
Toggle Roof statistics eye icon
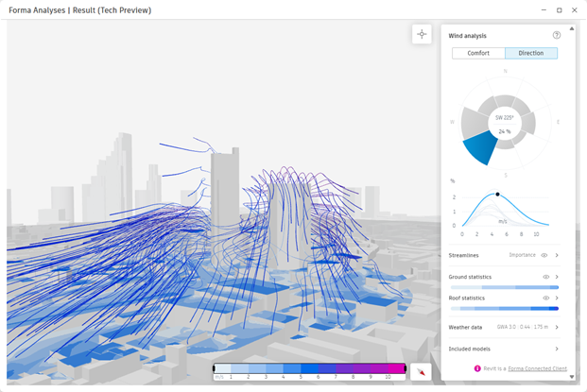tap(546, 298)
